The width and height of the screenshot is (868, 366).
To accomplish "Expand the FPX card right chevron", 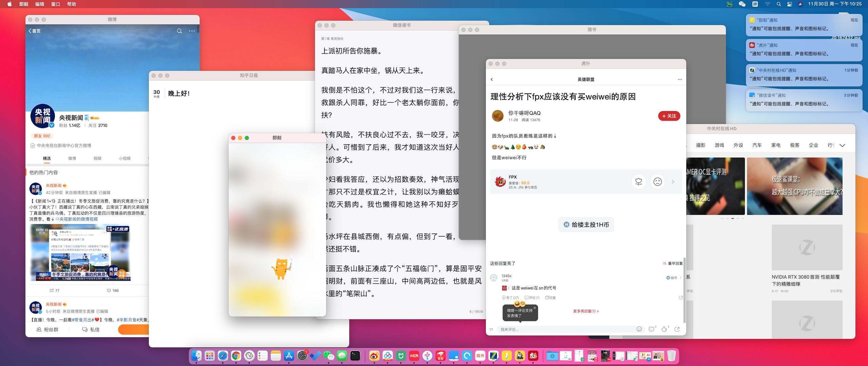I will point(673,182).
